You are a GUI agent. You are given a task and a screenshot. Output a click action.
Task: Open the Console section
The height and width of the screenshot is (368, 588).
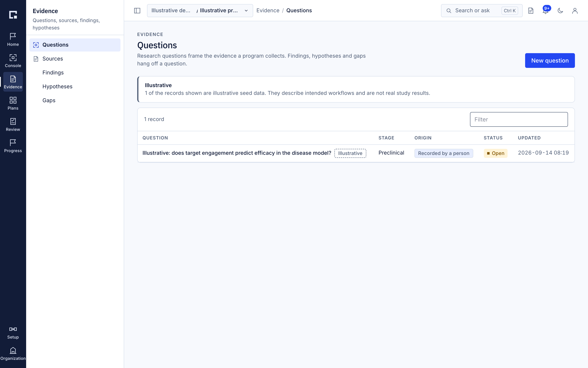[13, 61]
